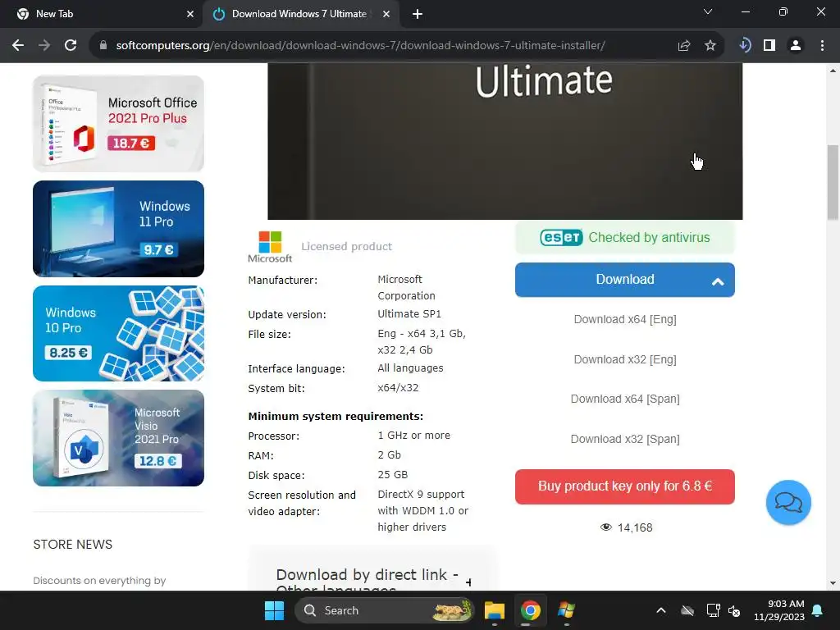840x630 pixels.
Task: Close the Download Windows 7 Ultimate tab
Action: [386, 14]
